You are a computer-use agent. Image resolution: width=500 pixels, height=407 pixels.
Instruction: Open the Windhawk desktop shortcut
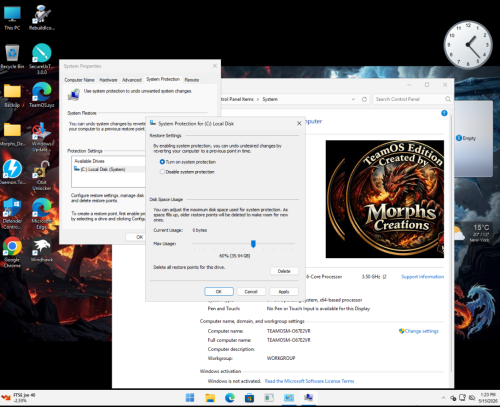point(42,249)
